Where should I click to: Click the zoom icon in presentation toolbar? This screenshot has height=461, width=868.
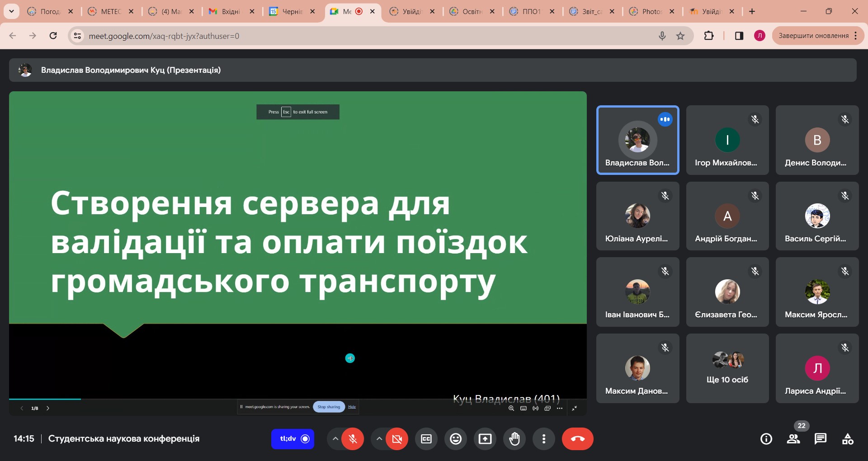point(511,408)
